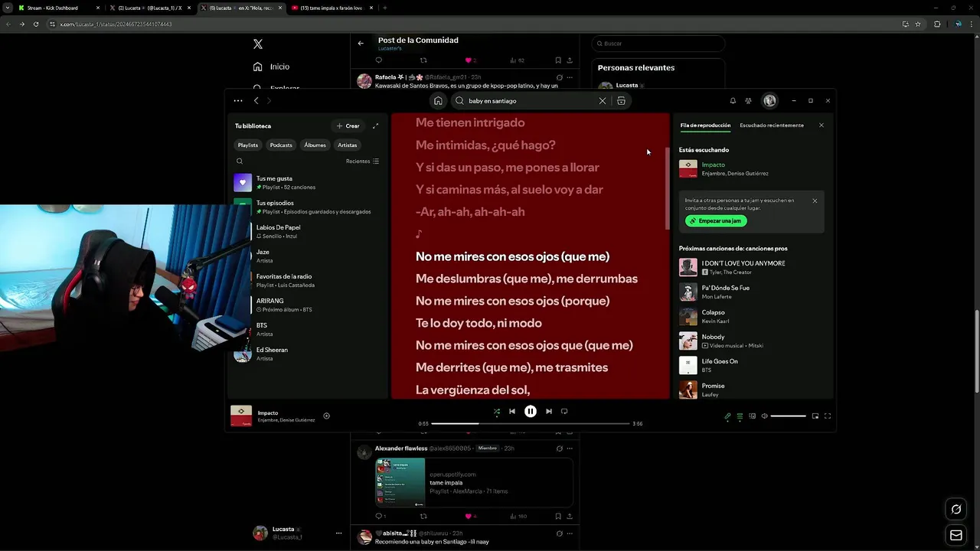Switch to Escuchado recientemente tab
980x551 pixels.
click(772, 125)
